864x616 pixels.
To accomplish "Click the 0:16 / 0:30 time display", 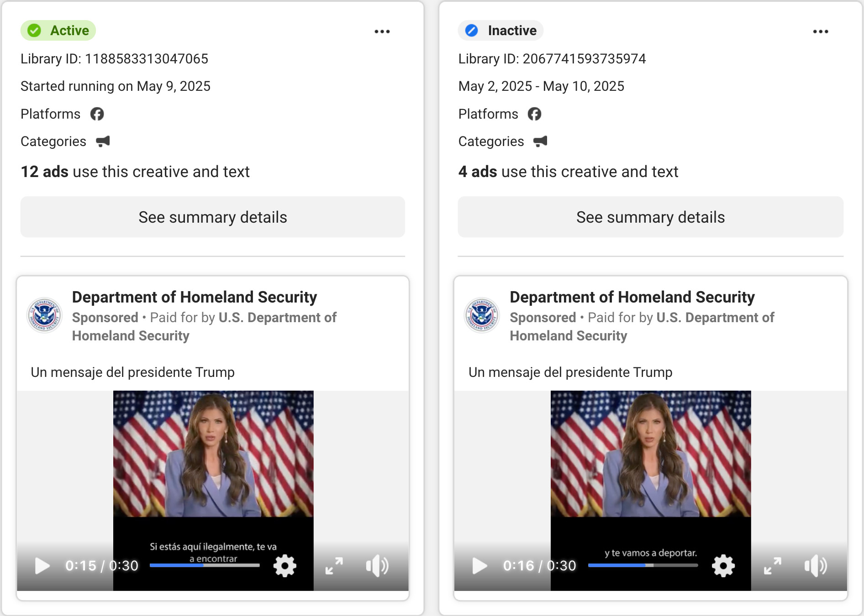I will click(x=540, y=566).
